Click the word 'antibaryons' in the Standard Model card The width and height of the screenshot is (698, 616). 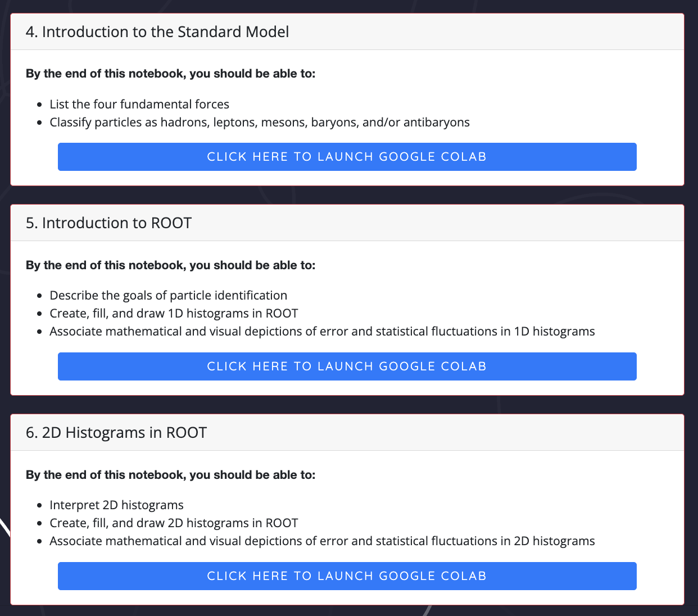pyautogui.click(x=436, y=123)
